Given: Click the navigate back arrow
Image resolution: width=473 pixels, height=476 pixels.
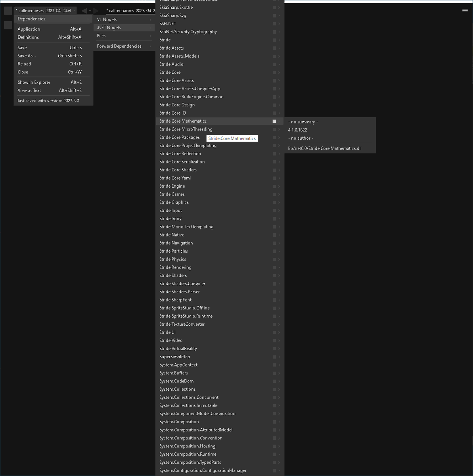Looking at the screenshot, I should [84, 11].
